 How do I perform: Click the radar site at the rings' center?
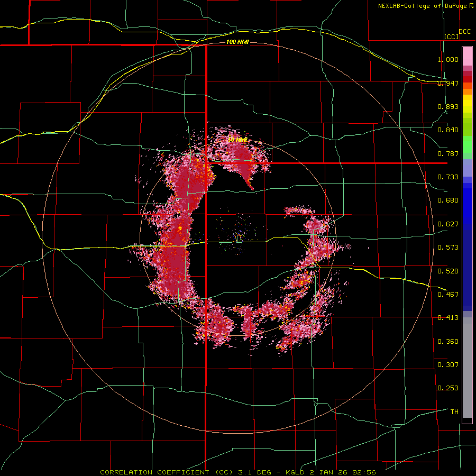239,237
